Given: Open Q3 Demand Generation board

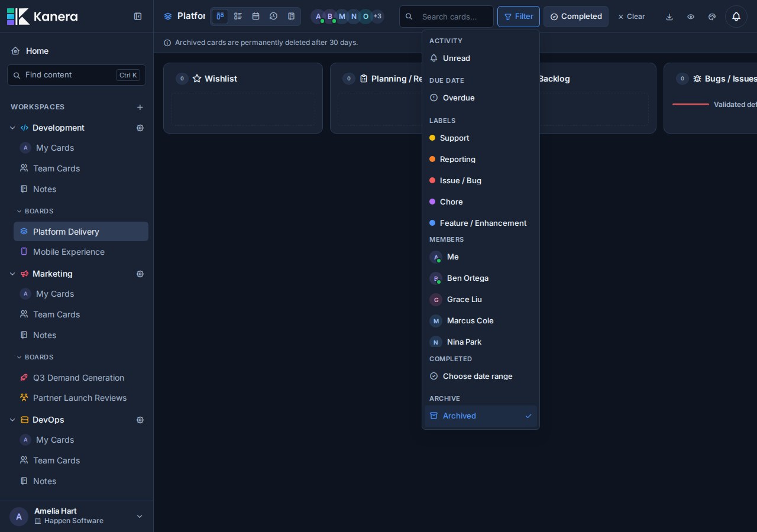Looking at the screenshot, I should pyautogui.click(x=81, y=378).
